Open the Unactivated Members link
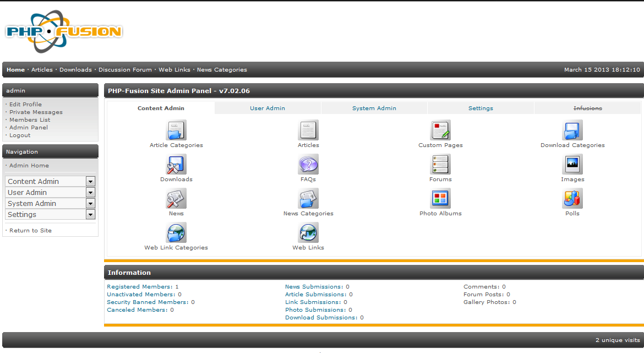This screenshot has width=644, height=353. [x=141, y=295]
